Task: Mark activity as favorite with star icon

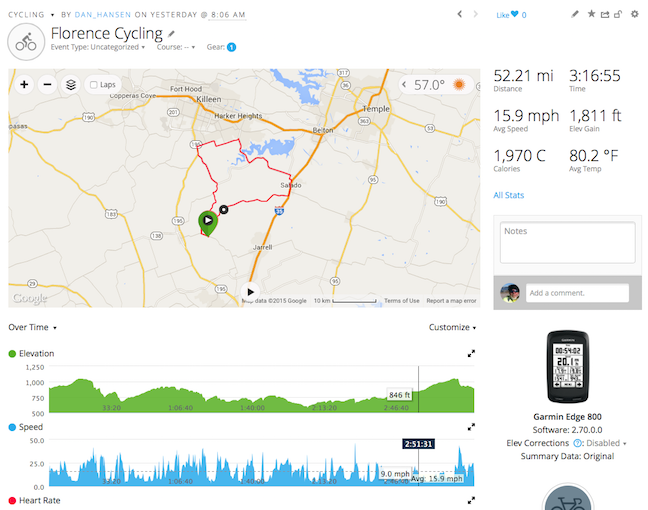Action: 591,14
